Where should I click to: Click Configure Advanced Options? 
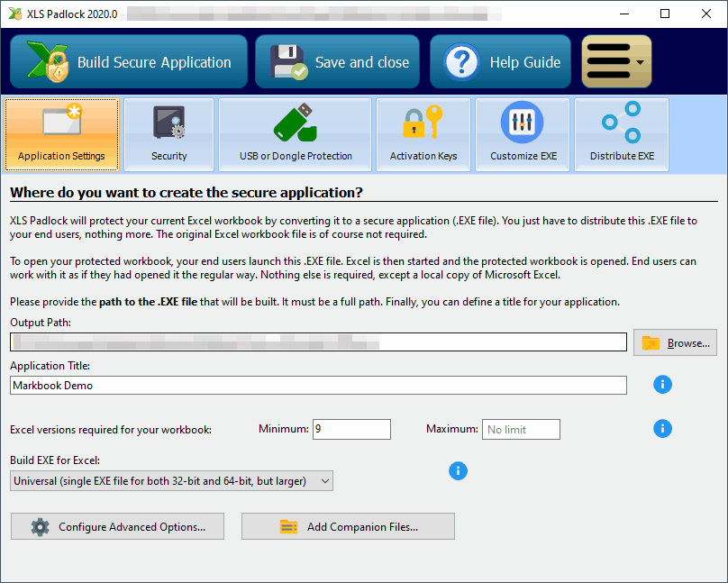pyautogui.click(x=117, y=526)
